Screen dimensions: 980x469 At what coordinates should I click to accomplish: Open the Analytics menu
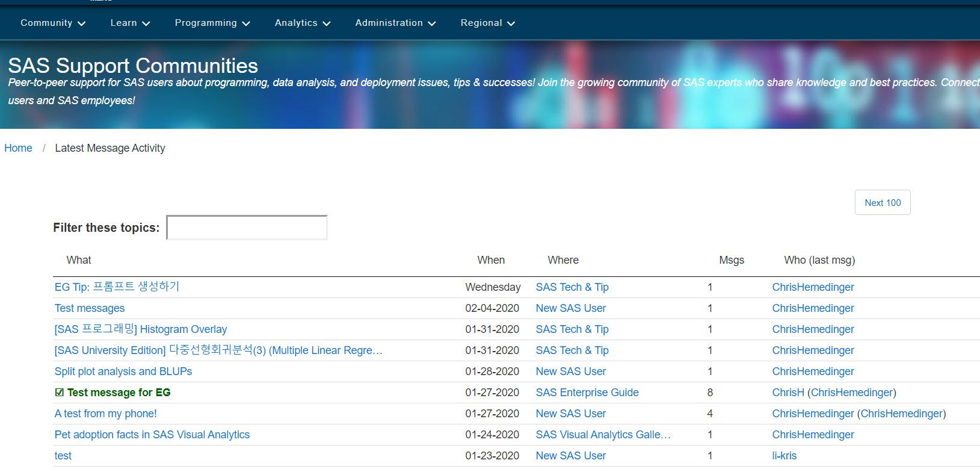303,23
